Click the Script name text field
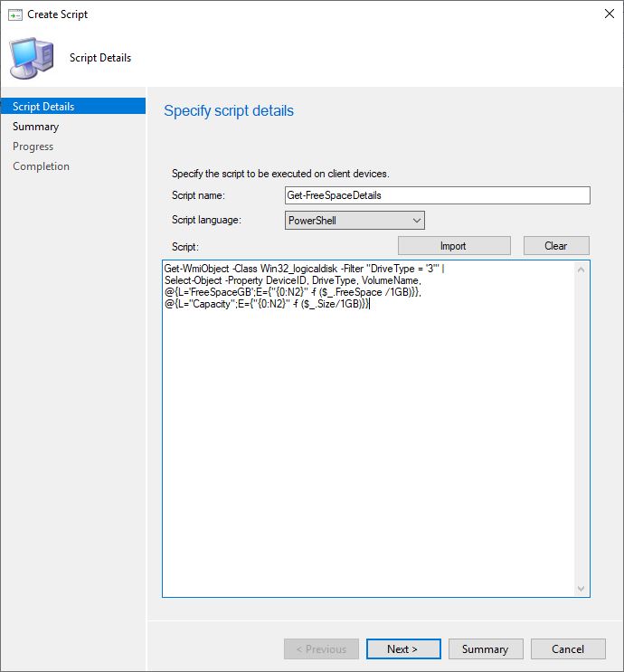The width and height of the screenshot is (624, 672). click(437, 195)
